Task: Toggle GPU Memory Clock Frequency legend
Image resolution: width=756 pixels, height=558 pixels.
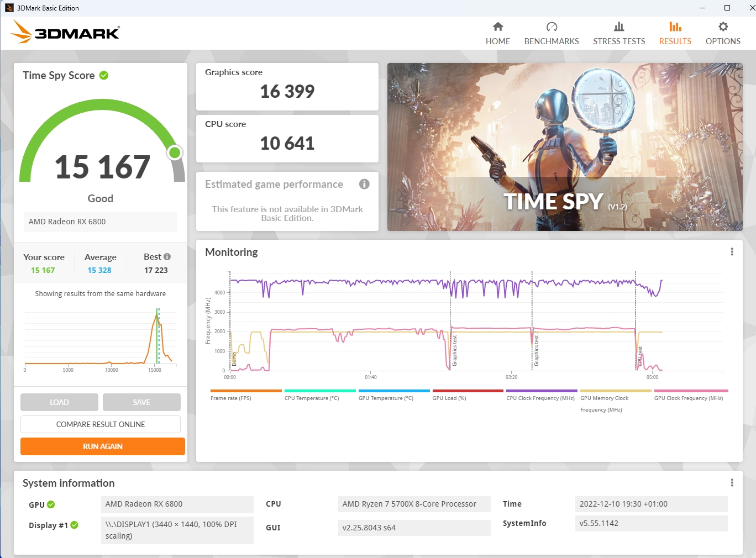Action: (616, 391)
